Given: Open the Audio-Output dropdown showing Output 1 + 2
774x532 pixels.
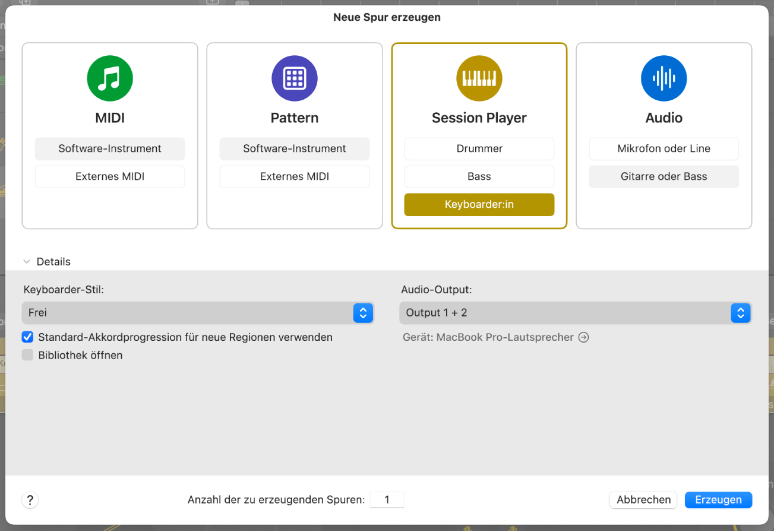Looking at the screenshot, I should coord(740,313).
